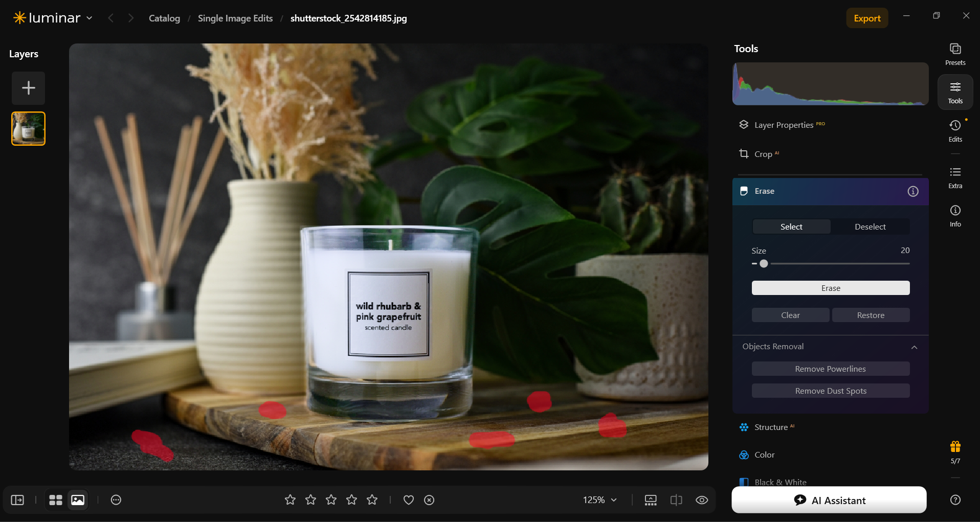Screen dimensions: 980x522
Task: Open the more options ellipsis icon
Action: tap(116, 500)
